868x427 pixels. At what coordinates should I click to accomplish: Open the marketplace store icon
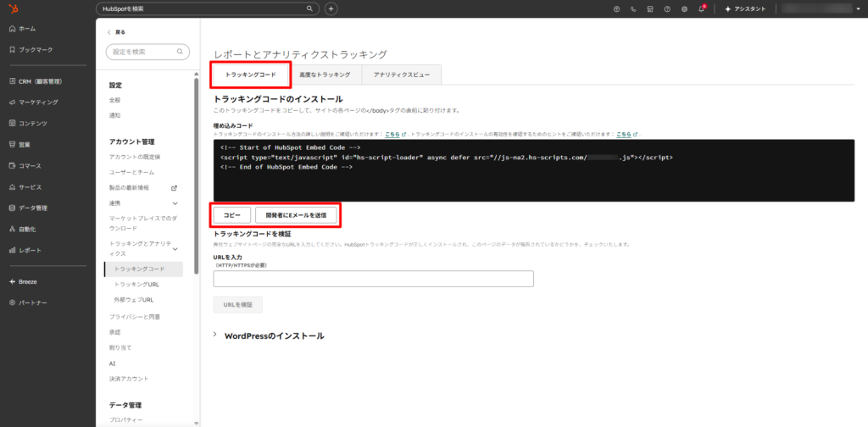point(650,8)
